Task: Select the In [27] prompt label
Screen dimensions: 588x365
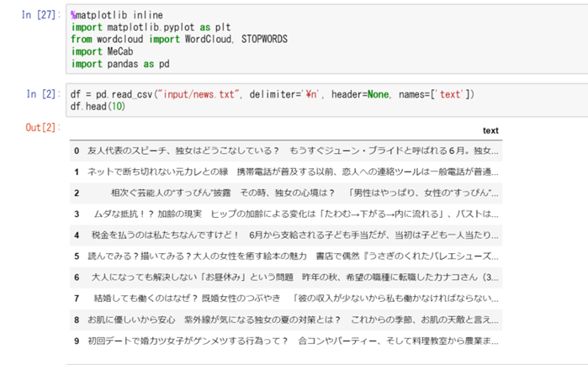Action: tap(41, 15)
